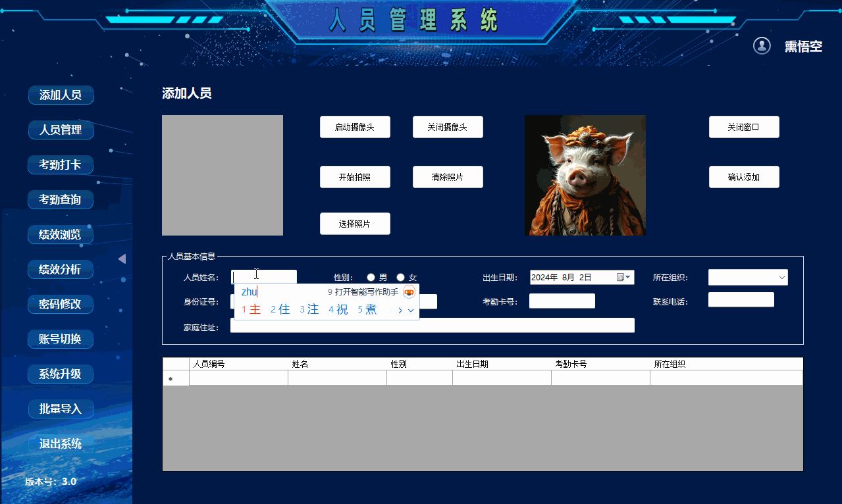Click the 关闭摄像头 button
Viewport: 842px width, 504px height.
point(448,127)
